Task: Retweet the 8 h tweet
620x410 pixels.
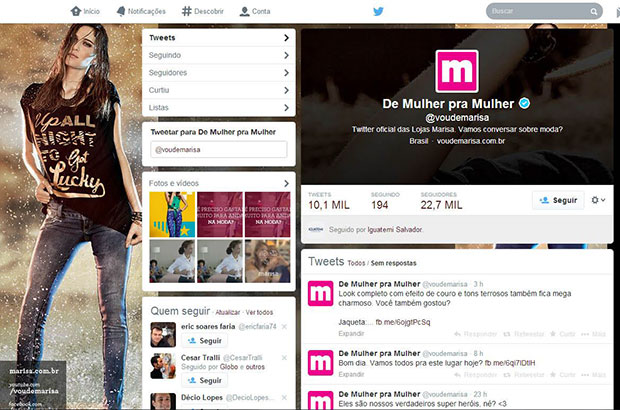Action: point(524,374)
